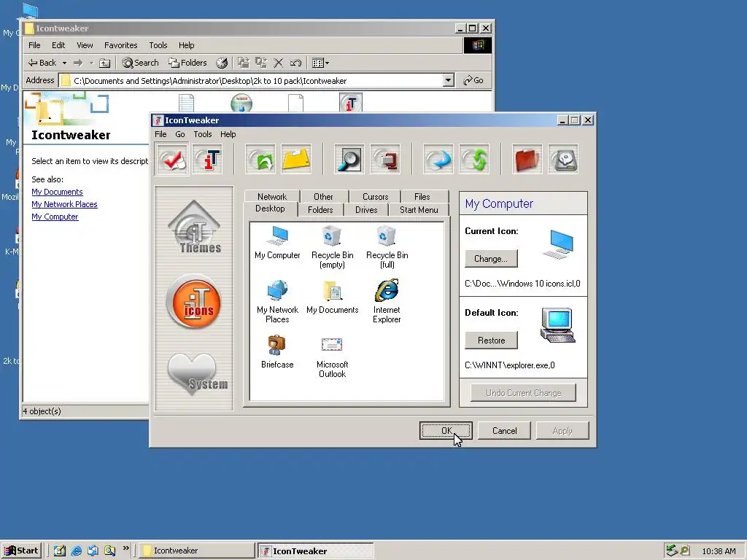Select the Briefcase icon in list
The width and height of the screenshot is (747, 560).
[276, 352]
